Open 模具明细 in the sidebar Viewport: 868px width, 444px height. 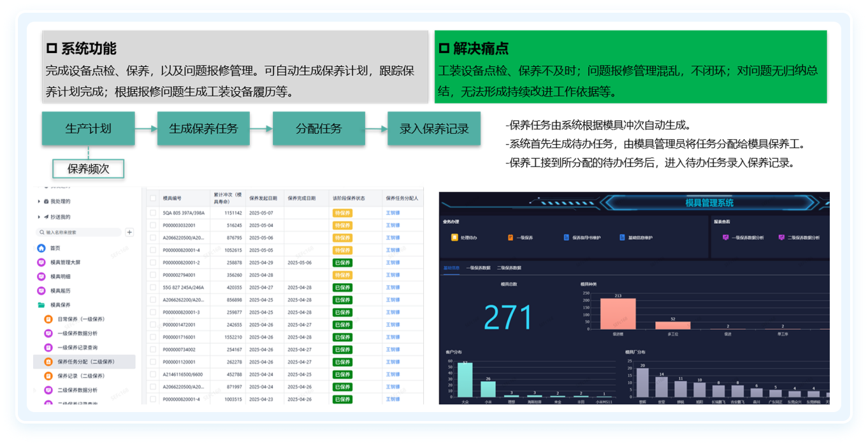tap(60, 276)
